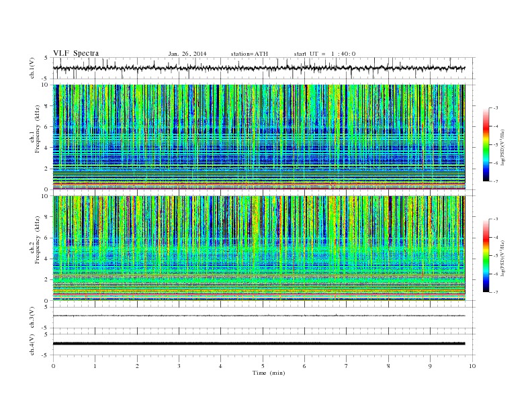Click the "ch.1(V)" axis label
This screenshot has width=532, height=411.
point(32,69)
